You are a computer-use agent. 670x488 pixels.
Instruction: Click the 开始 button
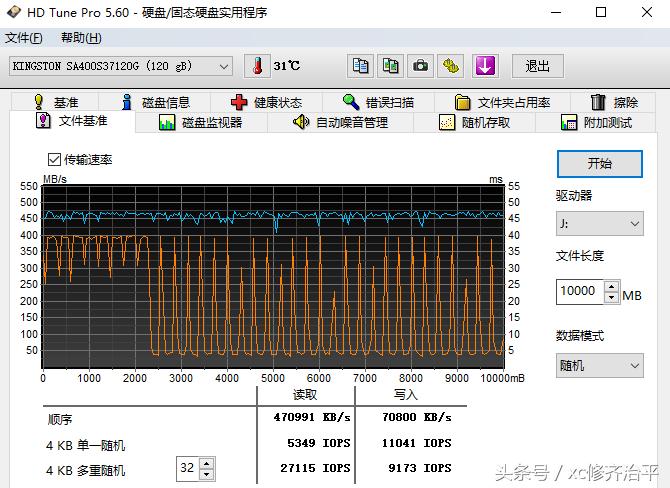click(599, 164)
